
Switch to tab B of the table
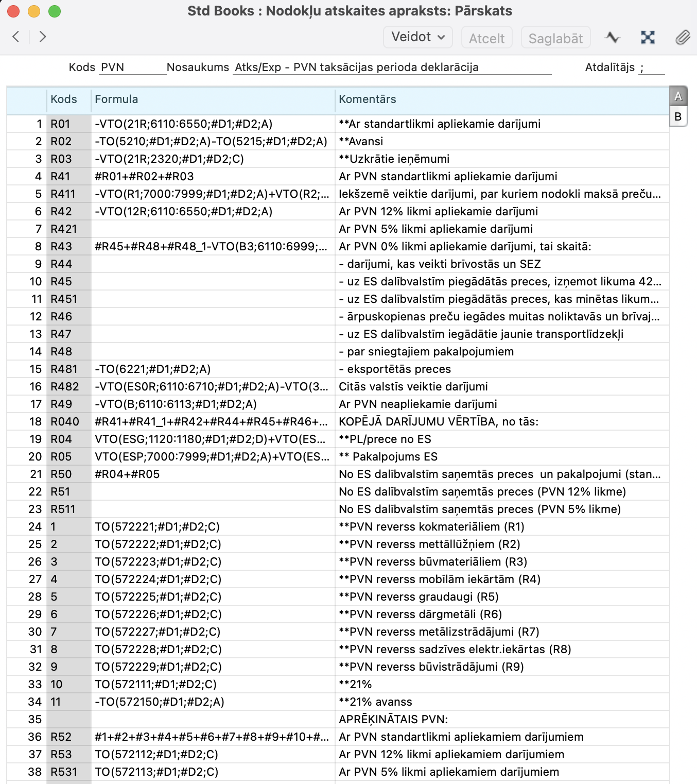pyautogui.click(x=678, y=116)
